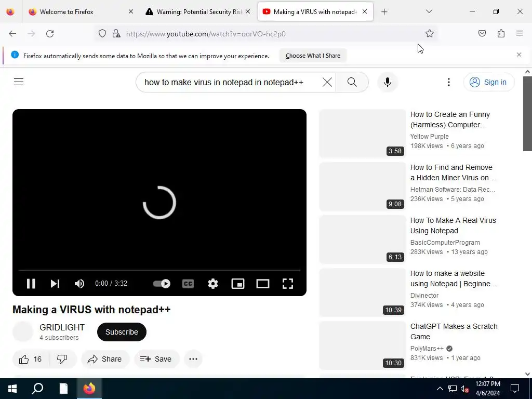This screenshot has width=532, height=399.
Task: Toggle closed captions in player
Action: [x=188, y=284]
